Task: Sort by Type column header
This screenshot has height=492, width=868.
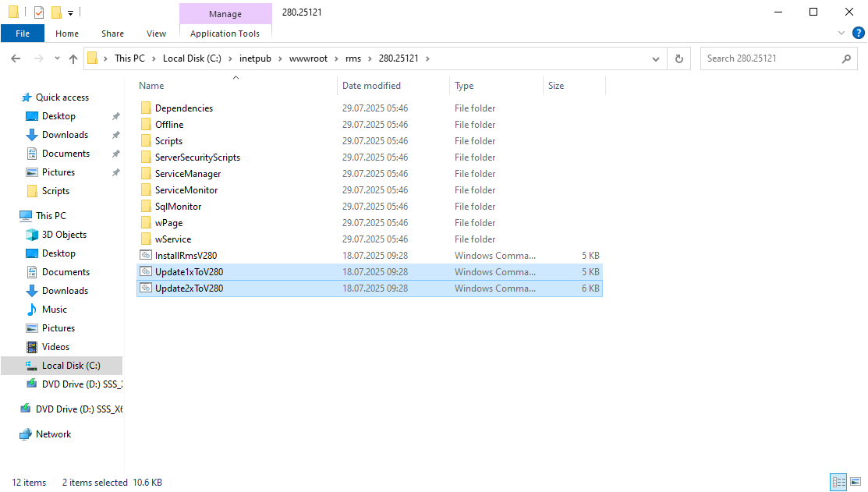Action: coord(496,85)
